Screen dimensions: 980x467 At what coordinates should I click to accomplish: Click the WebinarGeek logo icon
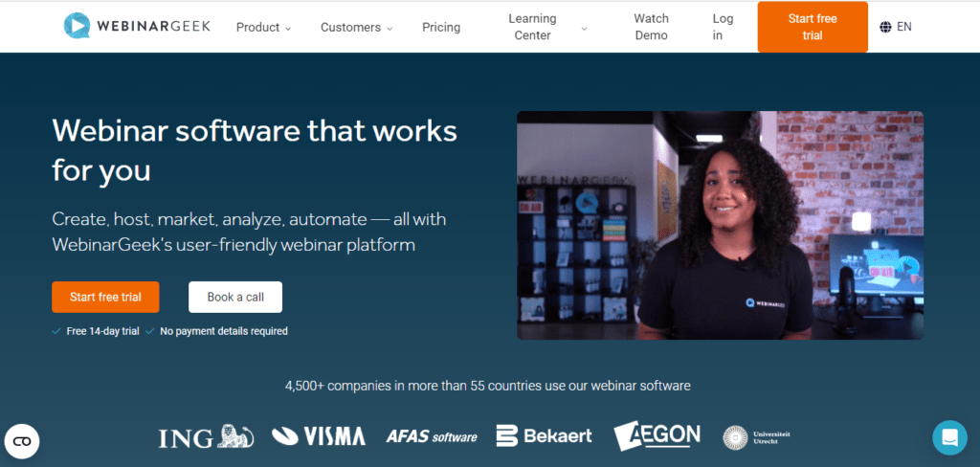[x=77, y=26]
